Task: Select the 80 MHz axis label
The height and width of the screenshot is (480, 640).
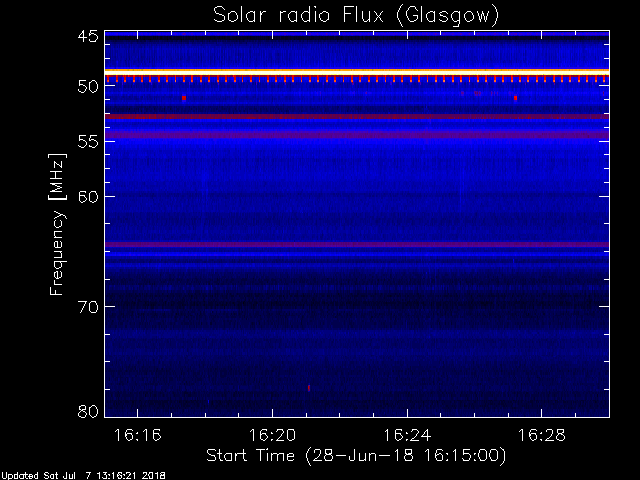Action: (x=88, y=411)
